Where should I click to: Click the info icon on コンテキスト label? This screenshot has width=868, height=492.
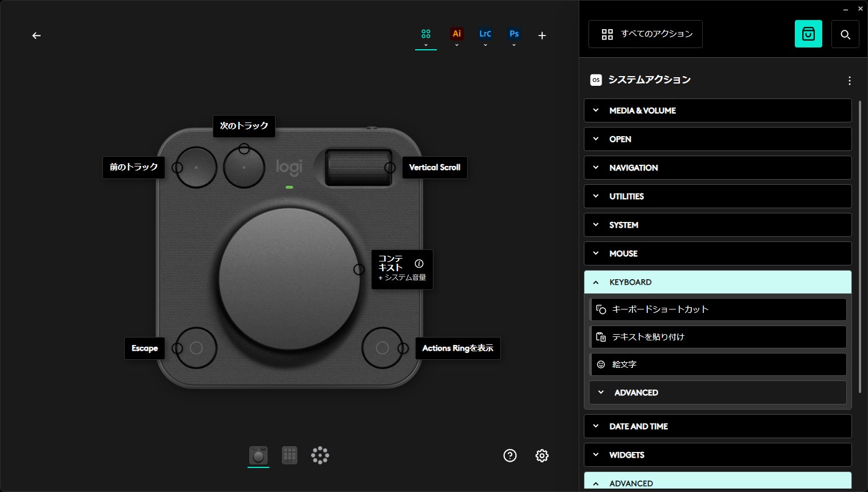(x=419, y=264)
